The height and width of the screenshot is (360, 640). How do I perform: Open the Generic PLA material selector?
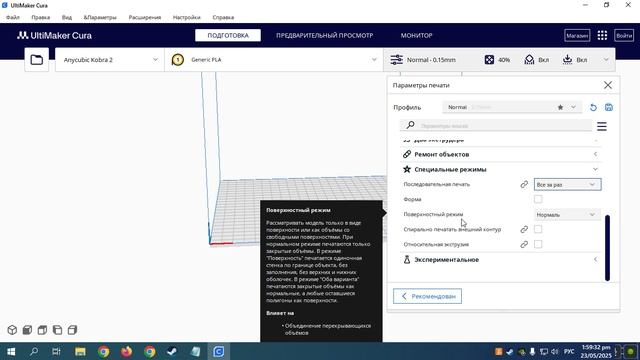point(274,60)
